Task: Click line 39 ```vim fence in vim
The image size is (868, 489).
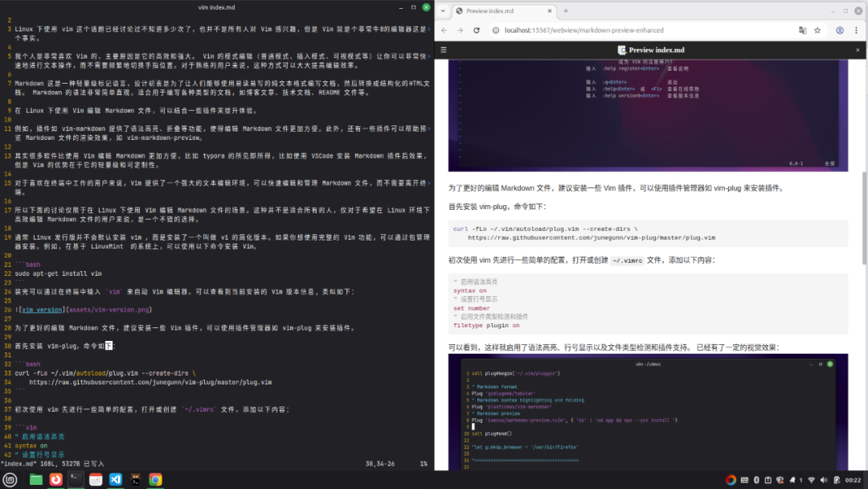Action: 26,428
